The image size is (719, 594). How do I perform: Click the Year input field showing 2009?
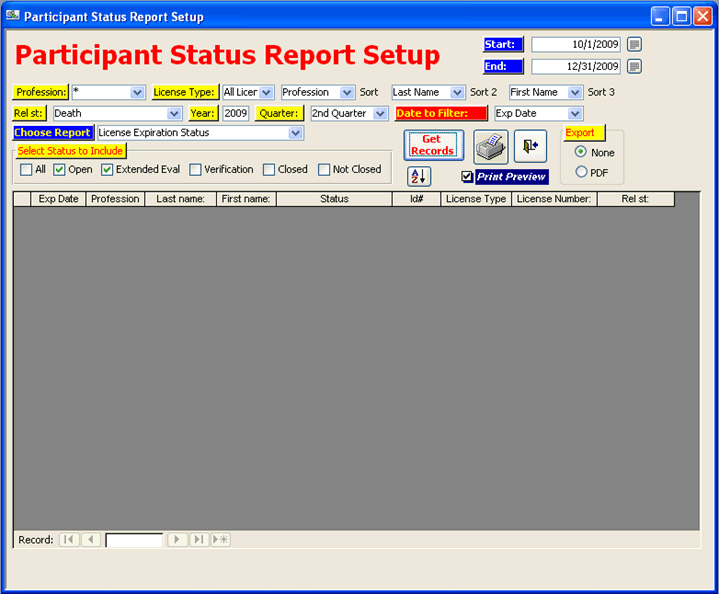pyautogui.click(x=236, y=114)
